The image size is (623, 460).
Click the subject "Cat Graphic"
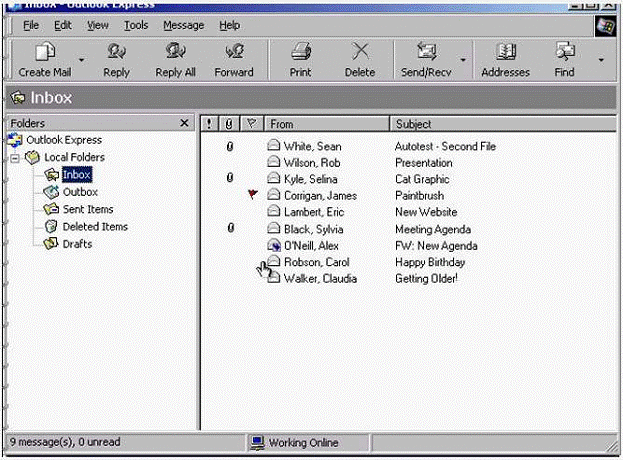point(422,180)
